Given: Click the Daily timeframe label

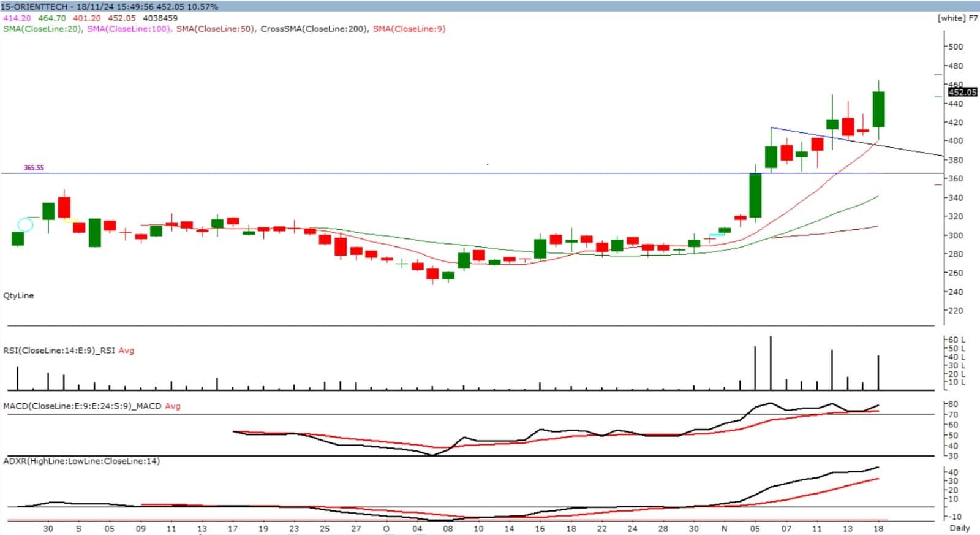Looking at the screenshot, I should (959, 528).
